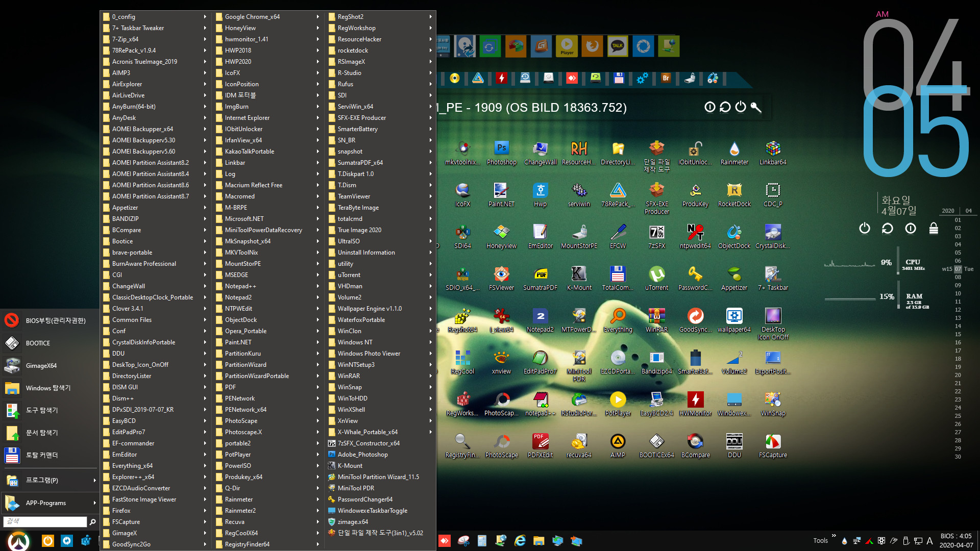Open the WinSnap desktop icon
The width and height of the screenshot is (980, 551).
coord(773,404)
